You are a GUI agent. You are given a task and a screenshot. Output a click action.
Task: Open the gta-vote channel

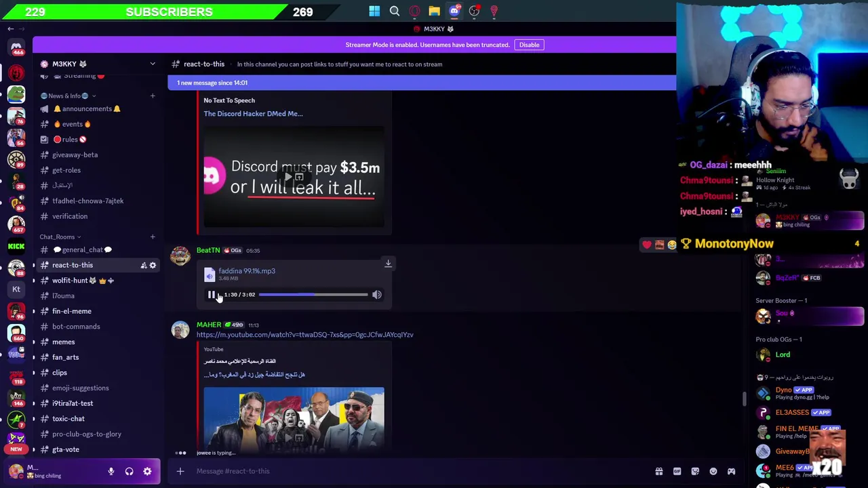pyautogui.click(x=65, y=449)
